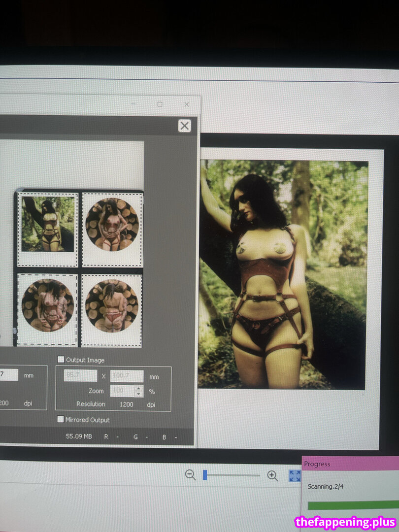The image size is (399, 532).
Task: Click the Progress panel title bar
Action: (350, 464)
